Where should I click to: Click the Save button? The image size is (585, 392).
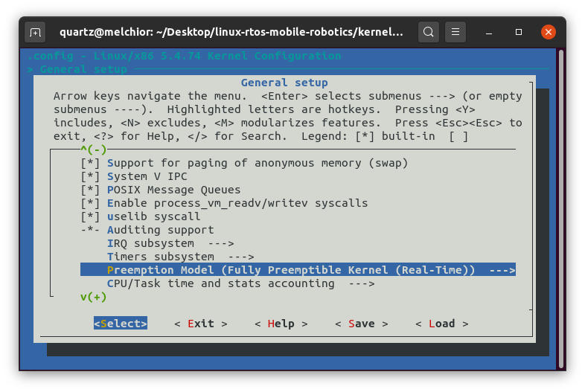pyautogui.click(x=362, y=324)
